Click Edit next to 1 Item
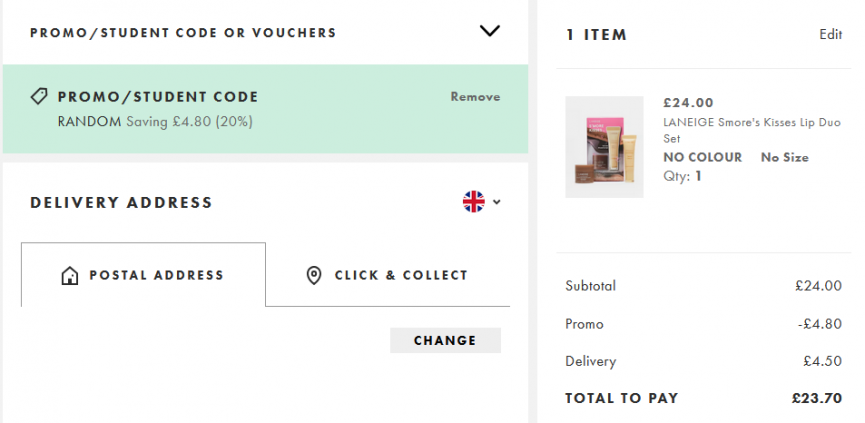The image size is (865, 423). pyautogui.click(x=830, y=34)
